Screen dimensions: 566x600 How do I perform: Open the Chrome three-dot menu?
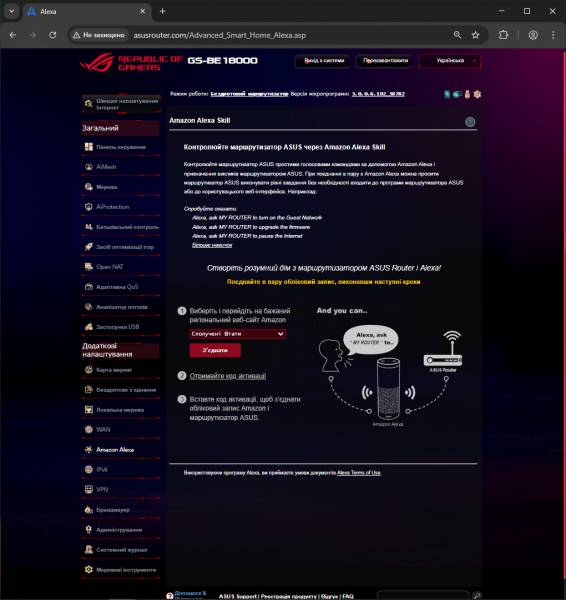click(x=553, y=35)
